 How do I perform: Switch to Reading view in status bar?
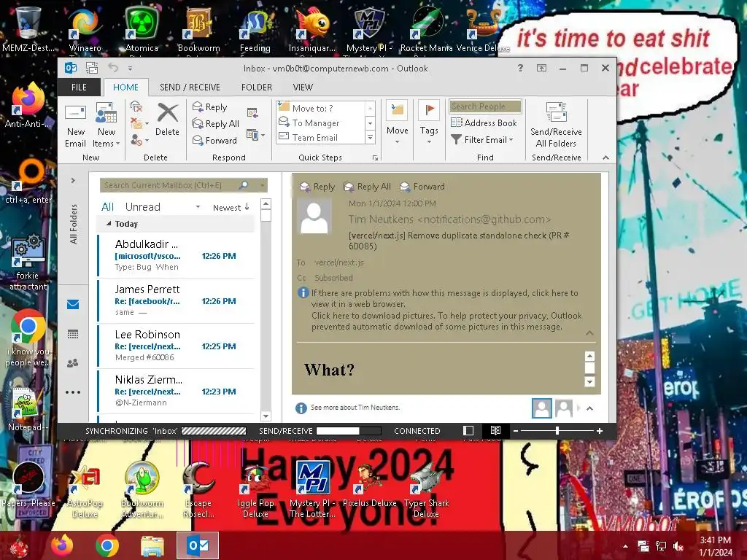tap(495, 430)
